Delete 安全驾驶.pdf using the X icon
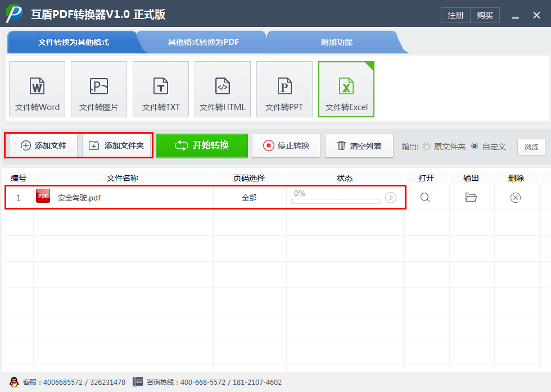The height and width of the screenshot is (392, 551). 515,197
